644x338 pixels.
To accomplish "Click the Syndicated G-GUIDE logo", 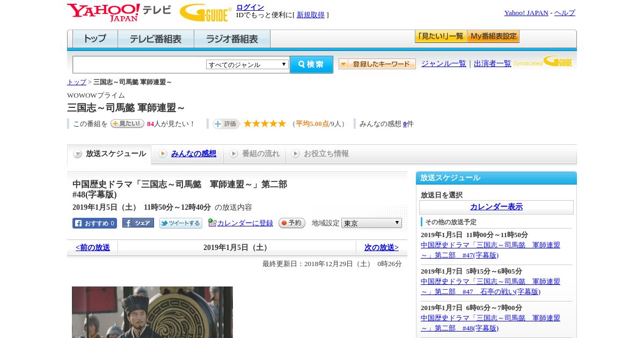I will click(543, 61).
